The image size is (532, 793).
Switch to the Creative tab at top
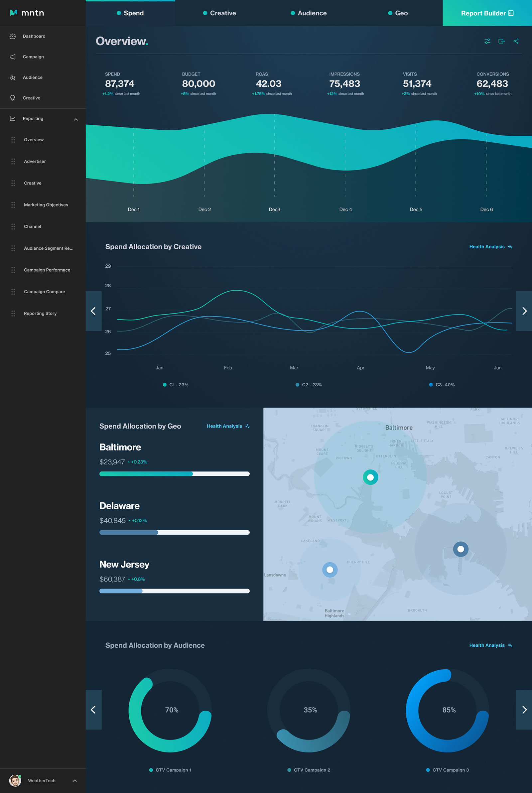pos(219,13)
